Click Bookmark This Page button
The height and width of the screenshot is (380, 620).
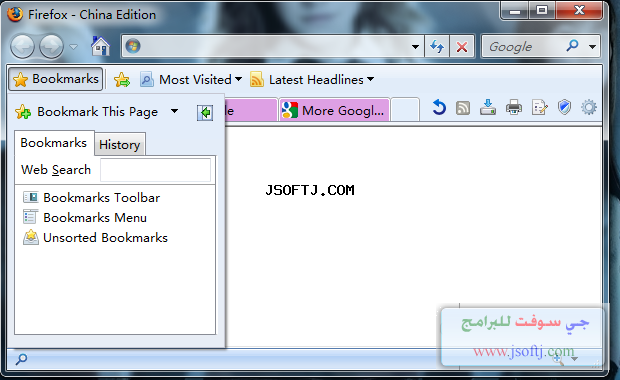[x=87, y=112]
